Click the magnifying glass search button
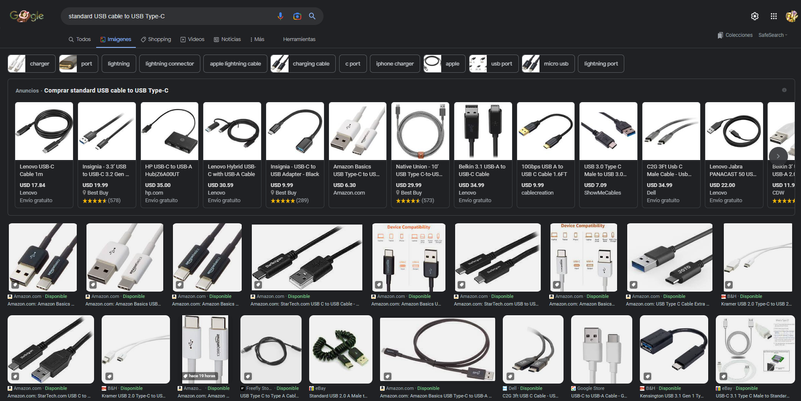Viewport: 801px width, 401px height. [312, 16]
